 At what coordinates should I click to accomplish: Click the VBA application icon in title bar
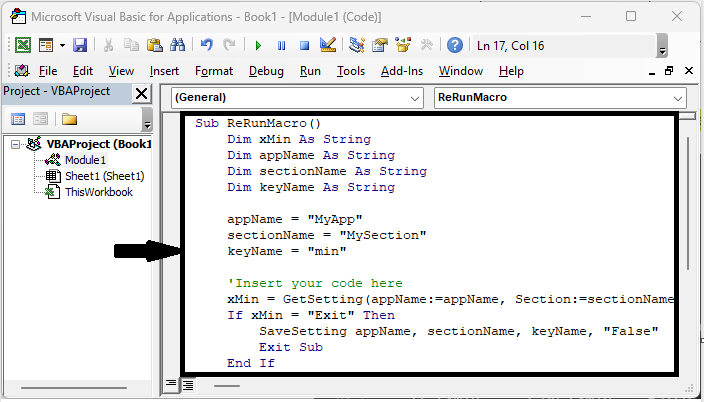coord(18,17)
